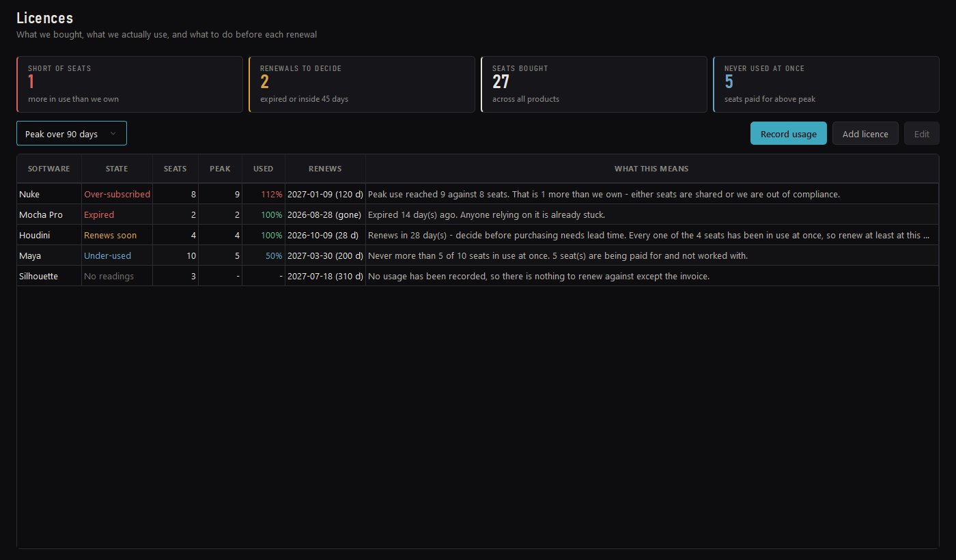Click the 50% used value for Maya
This screenshot has height=560, width=956.
264,255
